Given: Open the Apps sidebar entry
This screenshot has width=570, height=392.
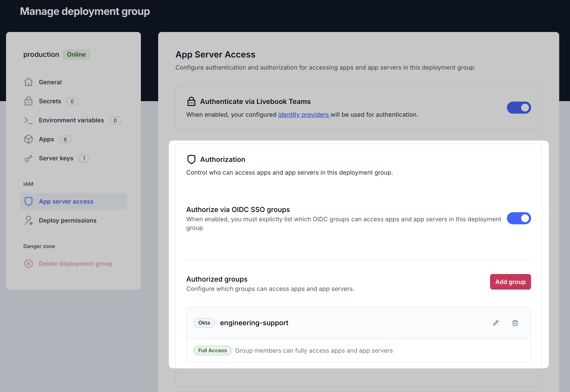Looking at the screenshot, I should [46, 139].
